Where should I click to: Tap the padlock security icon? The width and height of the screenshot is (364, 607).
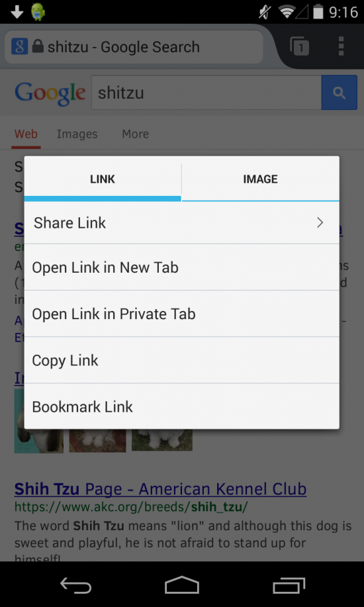tap(38, 46)
